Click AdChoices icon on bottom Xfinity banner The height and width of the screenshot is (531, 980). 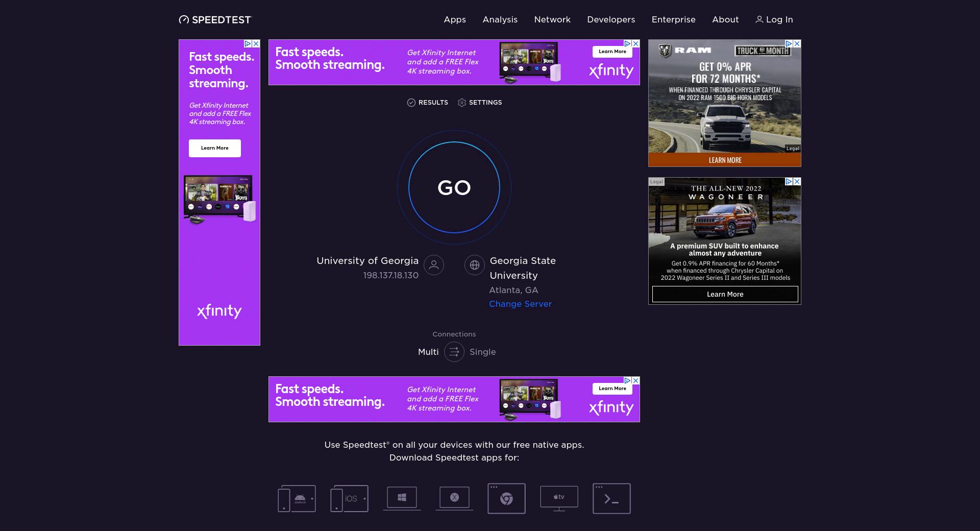coord(627,381)
